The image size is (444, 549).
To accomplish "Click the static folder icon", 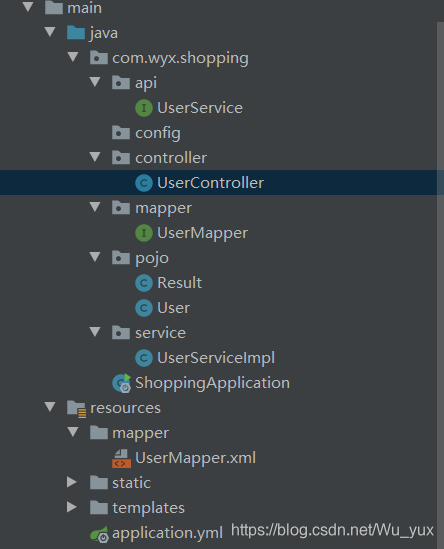I will (x=98, y=483).
